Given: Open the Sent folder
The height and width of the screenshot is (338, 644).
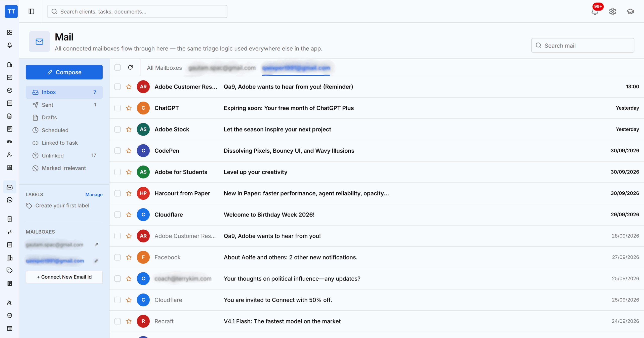Looking at the screenshot, I should coord(64,105).
